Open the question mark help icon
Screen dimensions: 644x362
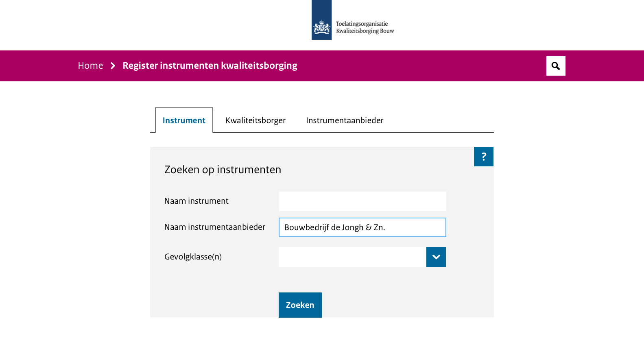pyautogui.click(x=484, y=157)
